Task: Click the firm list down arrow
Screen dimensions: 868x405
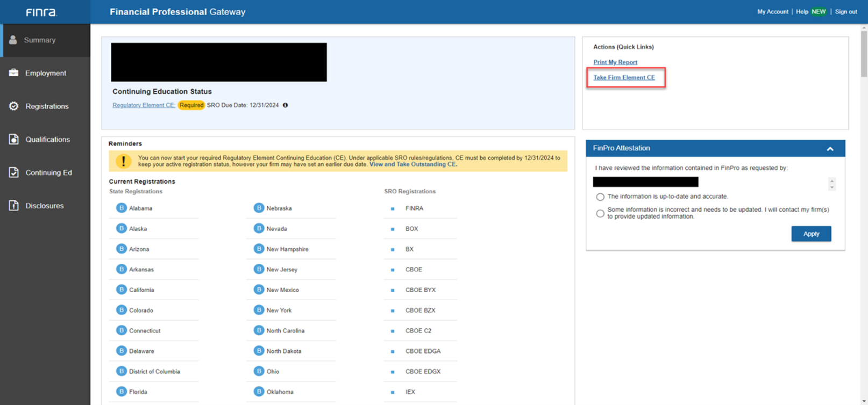Action: [x=832, y=187]
